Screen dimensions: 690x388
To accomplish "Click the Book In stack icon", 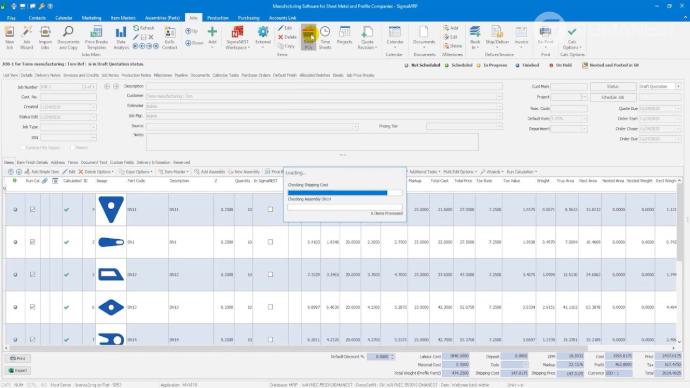I will tap(475, 37).
